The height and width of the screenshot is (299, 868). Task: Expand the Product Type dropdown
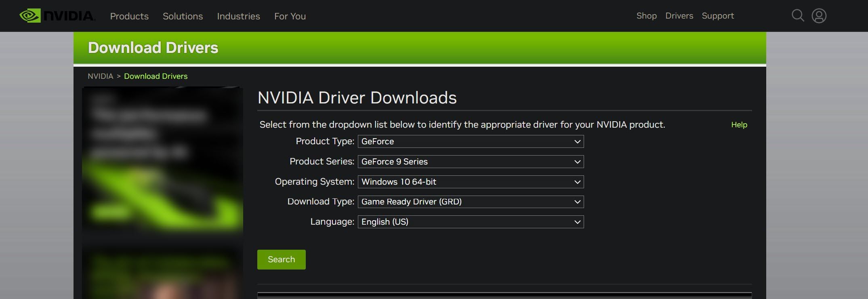coord(471,141)
